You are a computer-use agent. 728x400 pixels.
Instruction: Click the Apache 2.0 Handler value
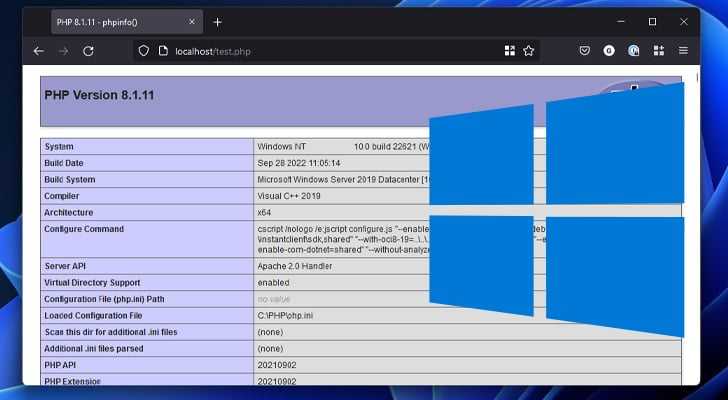[x=295, y=266]
